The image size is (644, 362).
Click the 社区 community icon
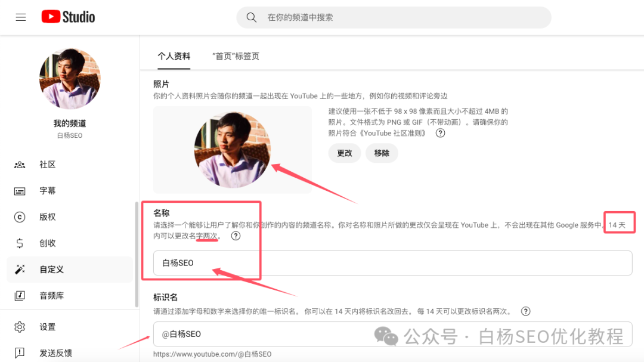pos(20,165)
